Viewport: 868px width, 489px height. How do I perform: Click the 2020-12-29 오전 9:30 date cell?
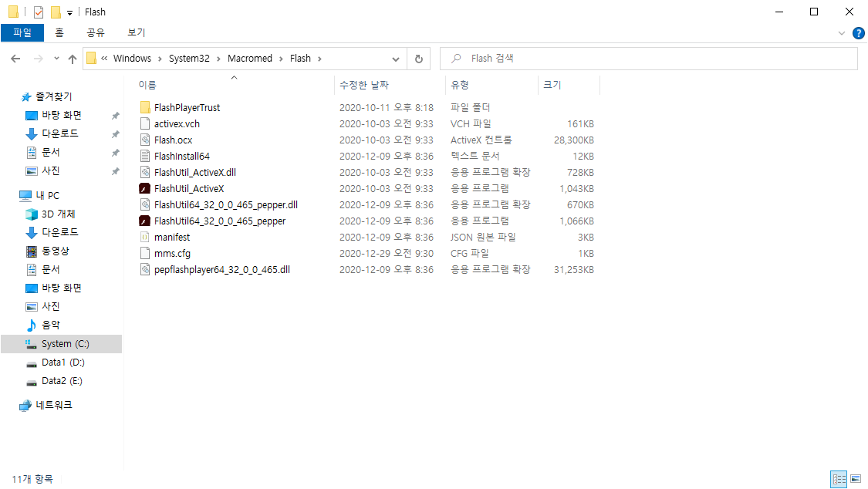[x=387, y=253]
